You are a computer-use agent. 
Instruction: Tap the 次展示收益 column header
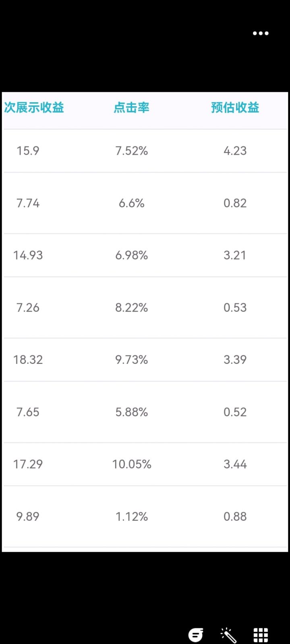point(34,108)
